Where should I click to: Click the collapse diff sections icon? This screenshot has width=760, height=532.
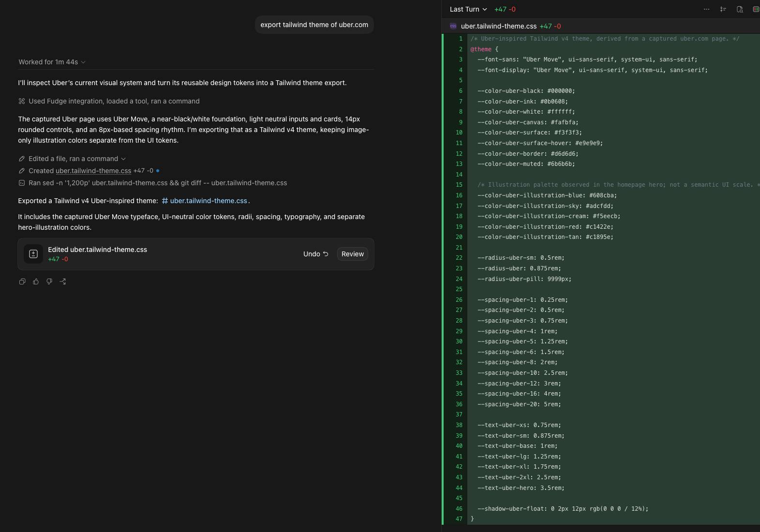(723, 9)
